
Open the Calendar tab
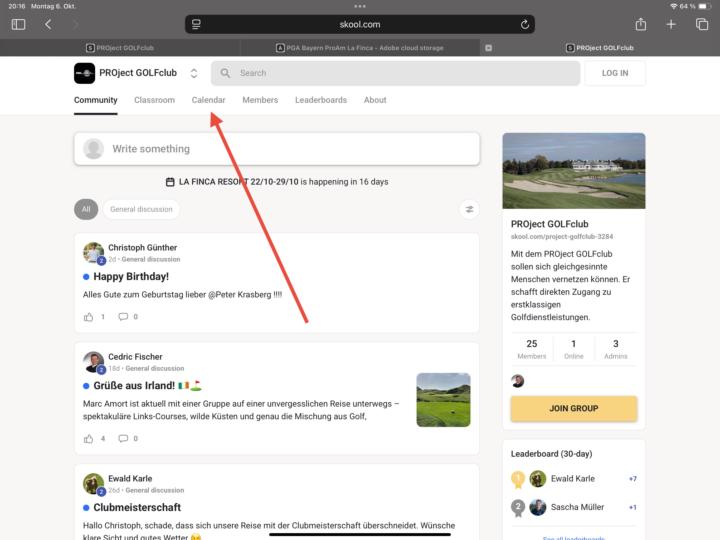click(x=208, y=100)
